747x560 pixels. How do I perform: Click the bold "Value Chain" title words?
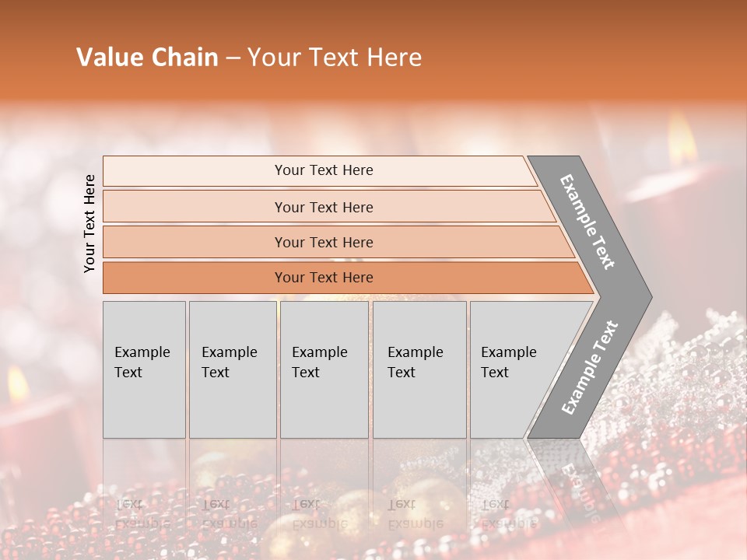click(147, 58)
